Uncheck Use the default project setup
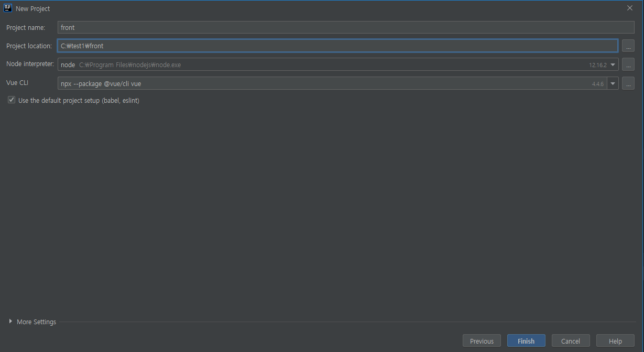Viewport: 644px width, 352px height. click(x=12, y=100)
